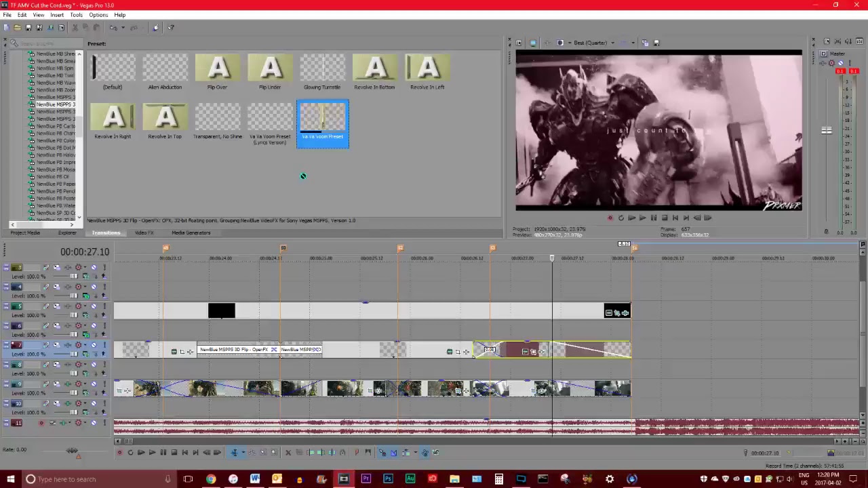This screenshot has width=868, height=488.
Task: Open Adobe Photoshop from taskbar
Action: pos(388,479)
